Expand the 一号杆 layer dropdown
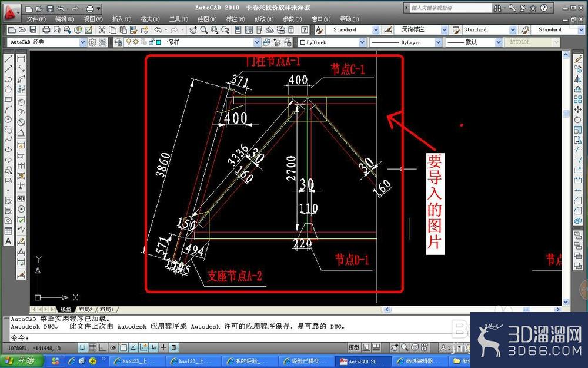Viewport: 588px width, 368px height. (257, 42)
